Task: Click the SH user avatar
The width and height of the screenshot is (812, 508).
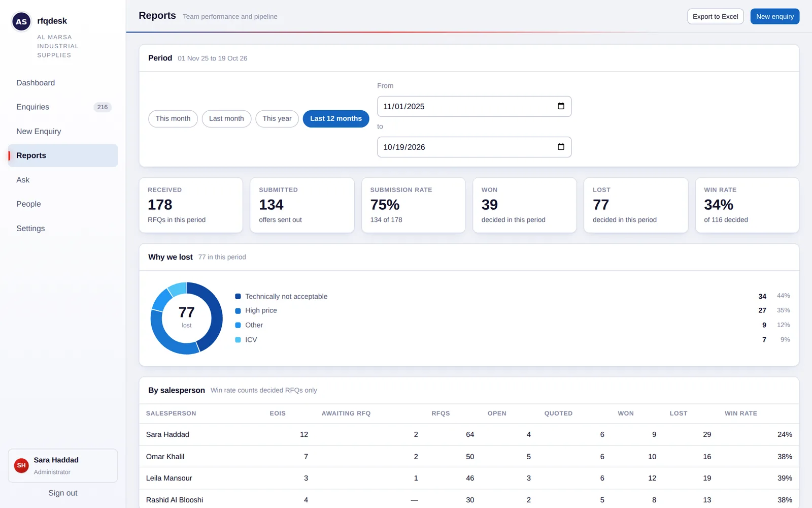Action: [x=21, y=465]
